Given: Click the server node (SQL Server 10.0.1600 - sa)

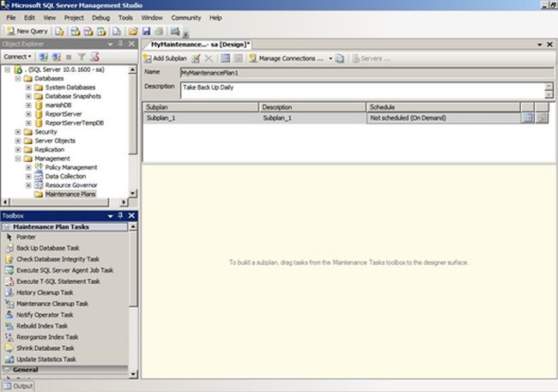Looking at the screenshot, I should click(x=66, y=69).
